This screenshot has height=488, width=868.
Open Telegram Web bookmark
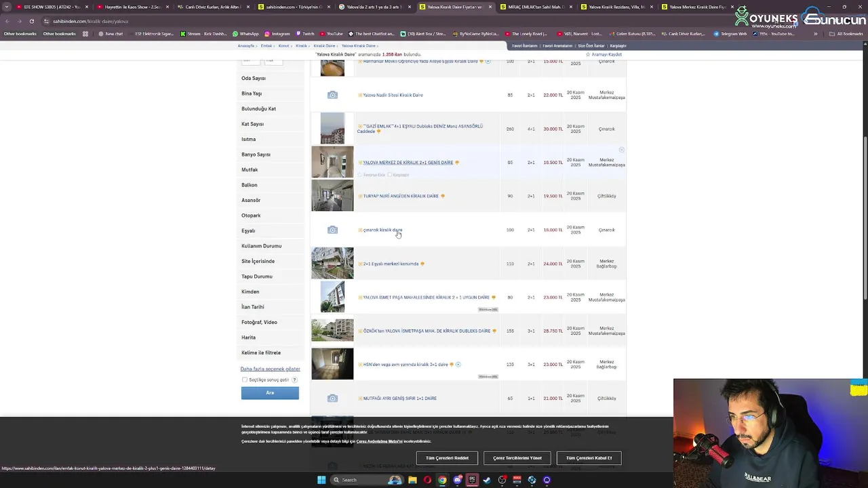(730, 33)
